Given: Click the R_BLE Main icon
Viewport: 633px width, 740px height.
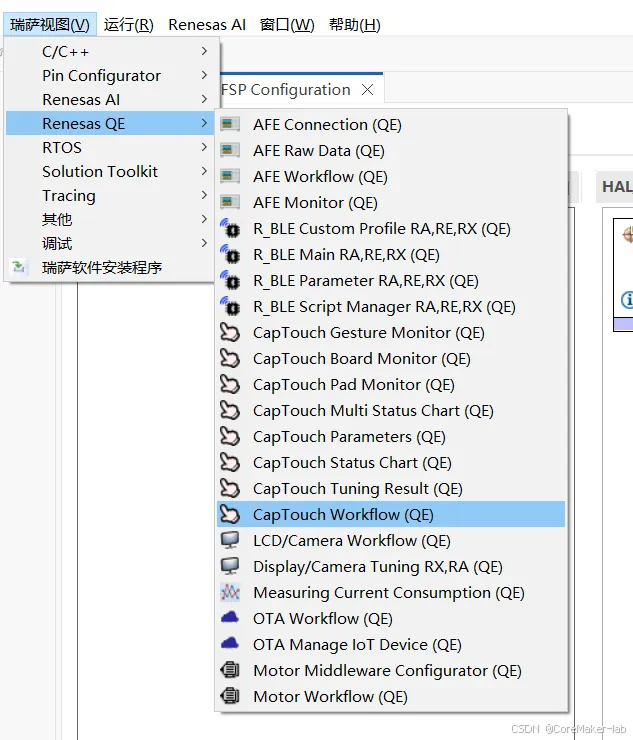Looking at the screenshot, I should click(230, 254).
